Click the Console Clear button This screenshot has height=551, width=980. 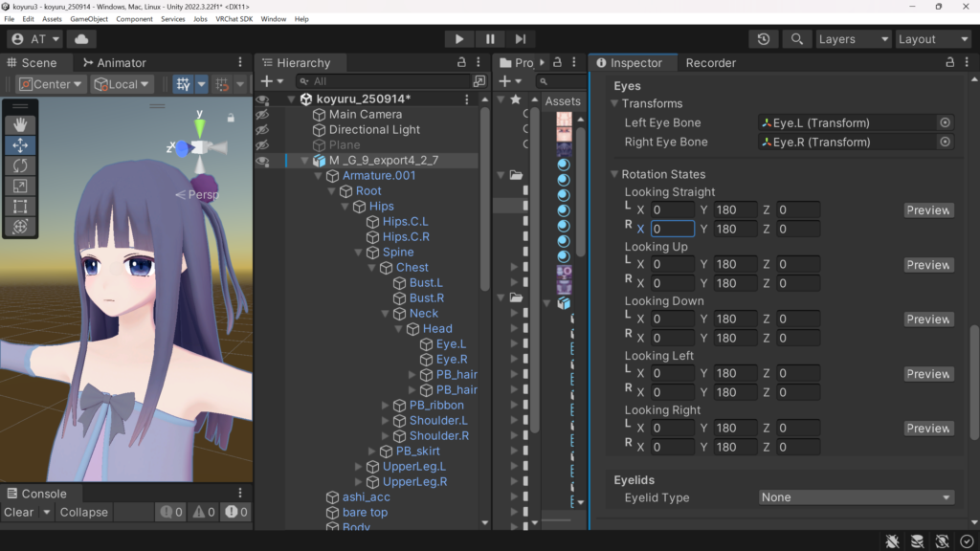18,512
